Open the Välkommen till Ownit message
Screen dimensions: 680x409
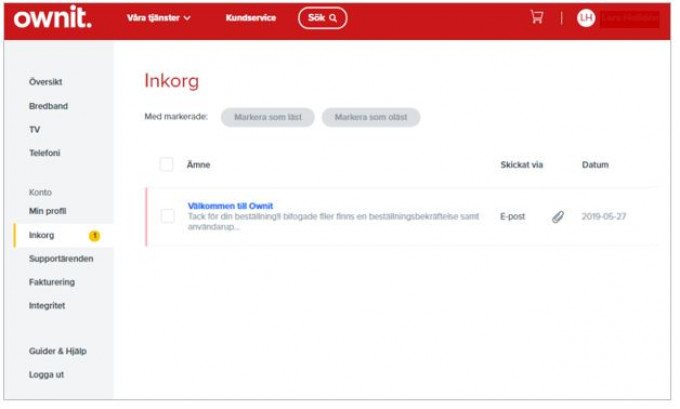click(230, 206)
